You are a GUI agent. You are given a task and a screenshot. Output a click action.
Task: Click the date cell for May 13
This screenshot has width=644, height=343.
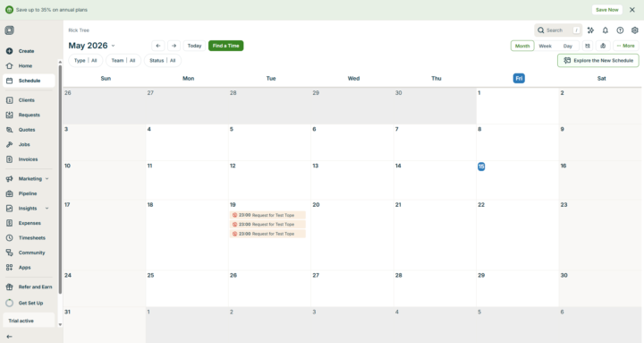352,180
